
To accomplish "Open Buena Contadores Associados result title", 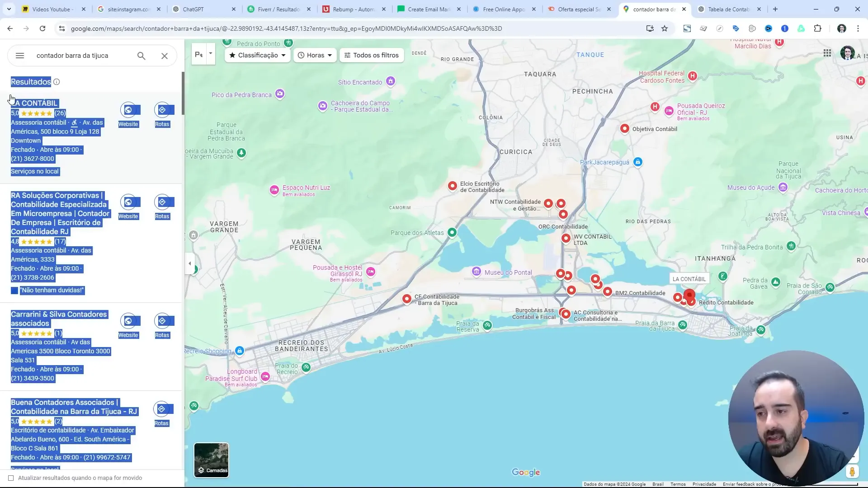I will [74, 407].
